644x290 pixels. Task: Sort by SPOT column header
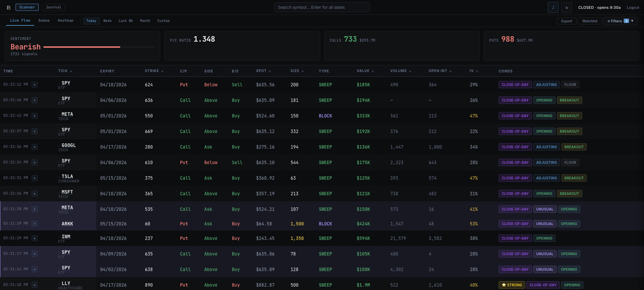point(264,71)
